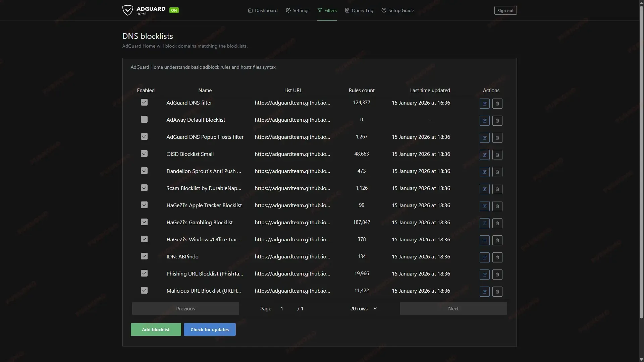The width and height of the screenshot is (644, 362).
Task: Open the rows-per-page dropdown
Action: [364, 308]
